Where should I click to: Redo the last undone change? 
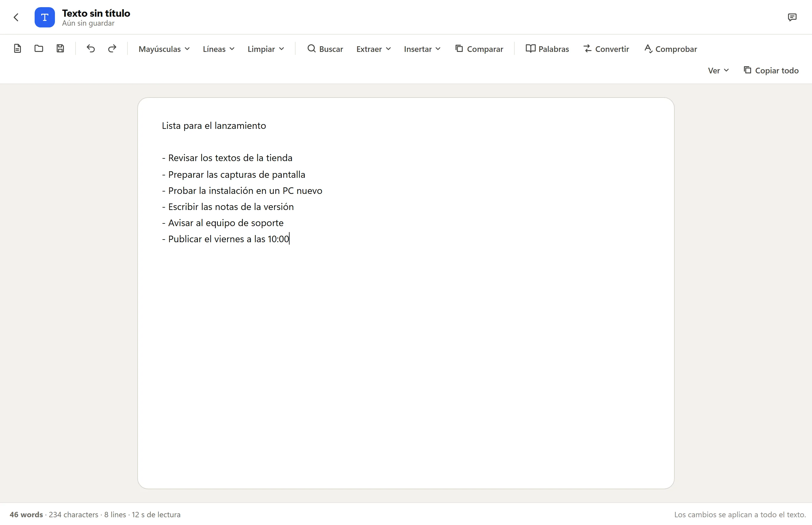coord(112,49)
